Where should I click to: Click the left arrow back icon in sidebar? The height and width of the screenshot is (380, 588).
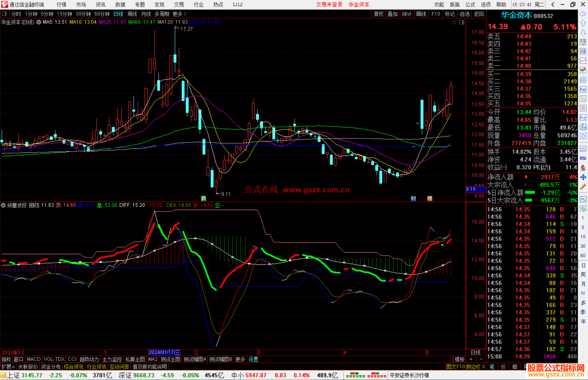coord(583,14)
